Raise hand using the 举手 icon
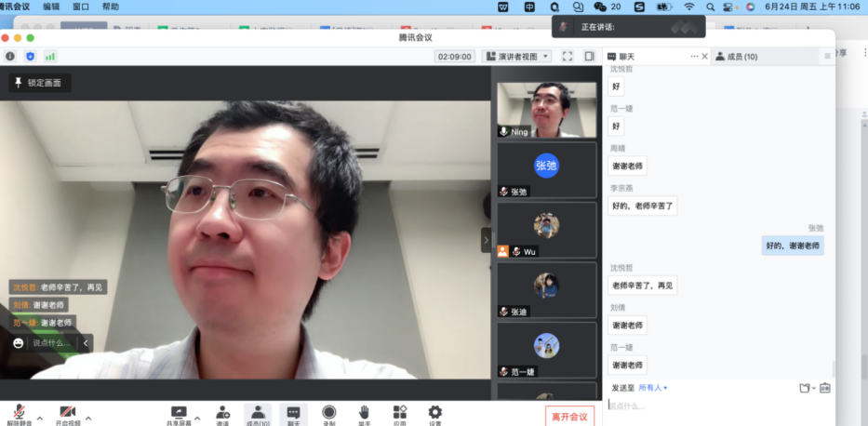868x426 pixels. click(364, 412)
